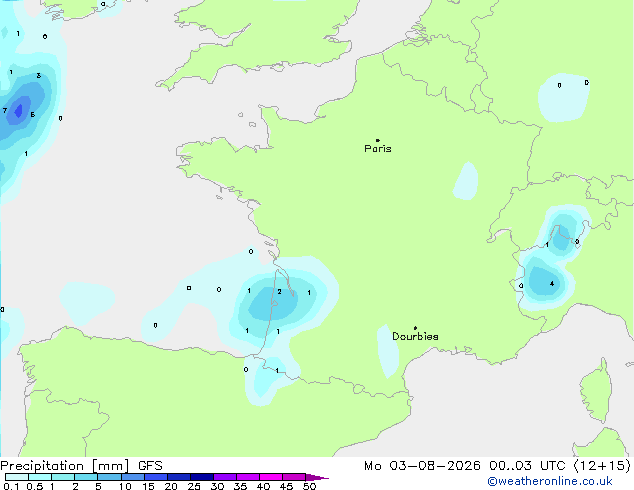Pick the 15–20 mm legend swatch
Image resolution: width=634 pixels, height=490 pixels.
pyautogui.click(x=156, y=477)
